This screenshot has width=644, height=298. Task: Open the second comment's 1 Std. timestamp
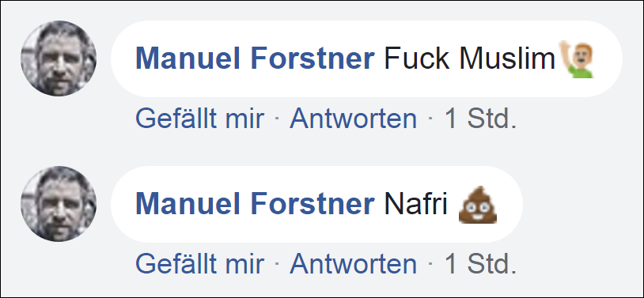click(480, 264)
